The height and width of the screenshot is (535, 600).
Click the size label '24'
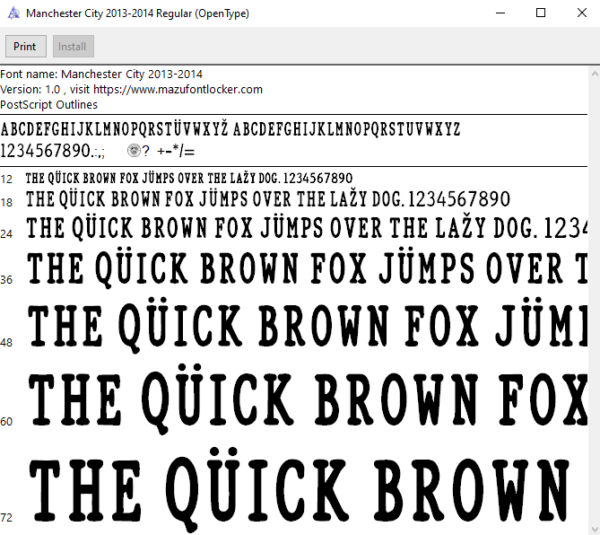tap(7, 234)
